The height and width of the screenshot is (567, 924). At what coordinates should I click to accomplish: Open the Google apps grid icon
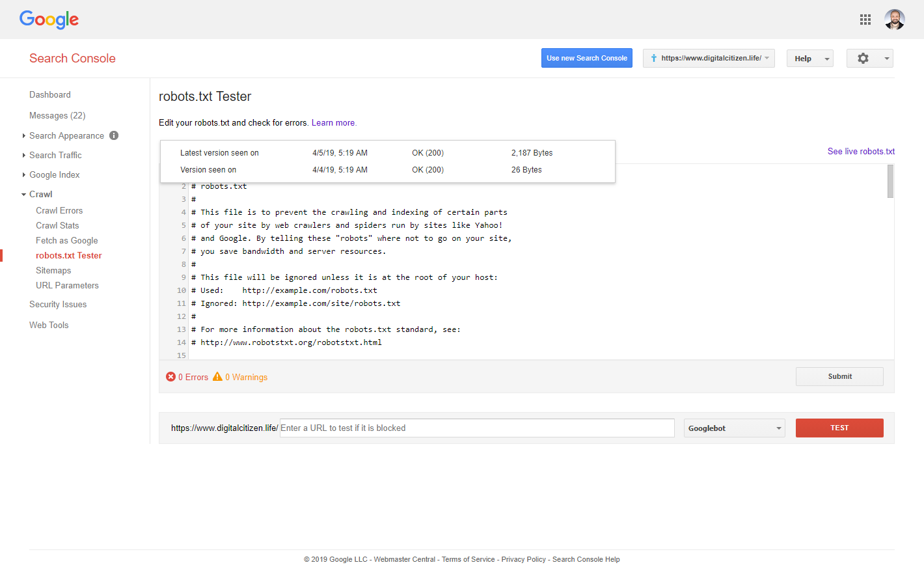[x=865, y=20]
